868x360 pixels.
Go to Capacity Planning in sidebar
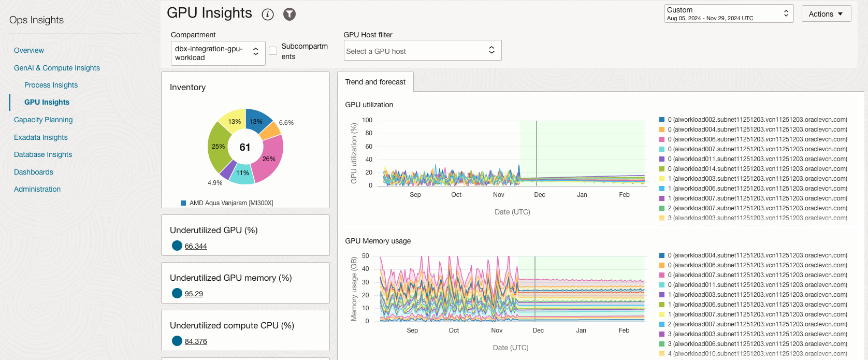(x=44, y=120)
